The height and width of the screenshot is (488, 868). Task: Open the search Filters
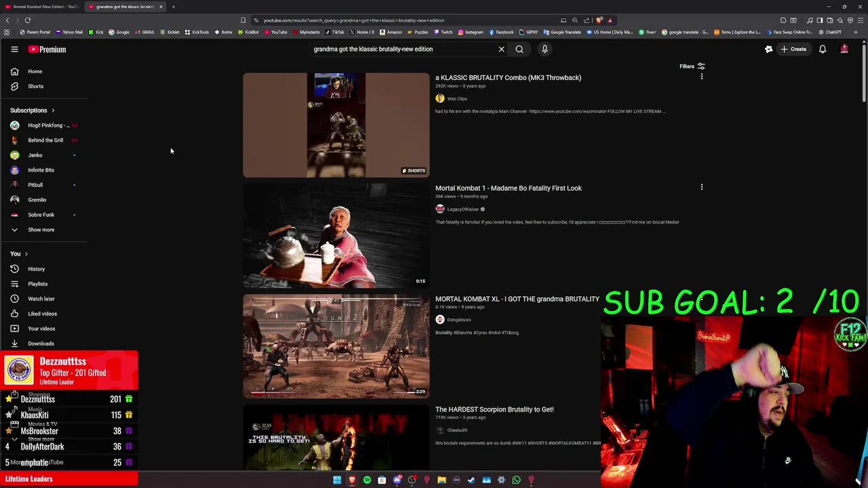pos(692,66)
